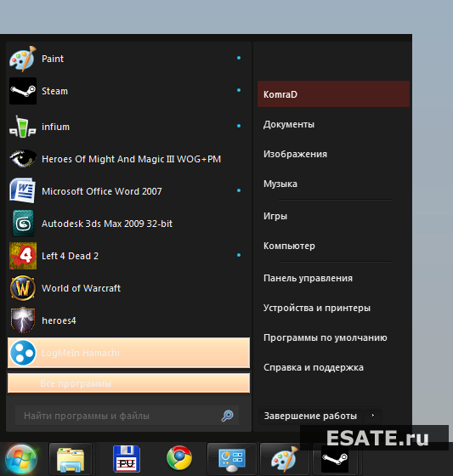Start Autodesk 3ds Max 2009 icon

click(x=23, y=224)
